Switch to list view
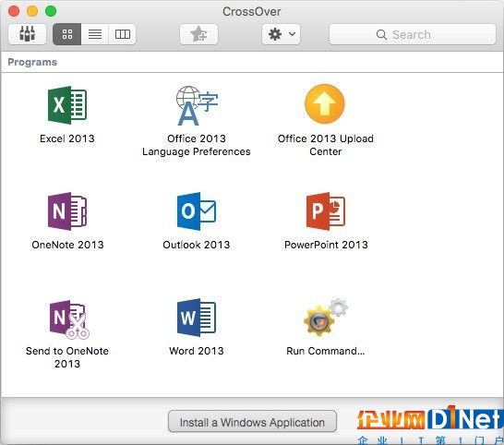The image size is (504, 445). click(95, 34)
